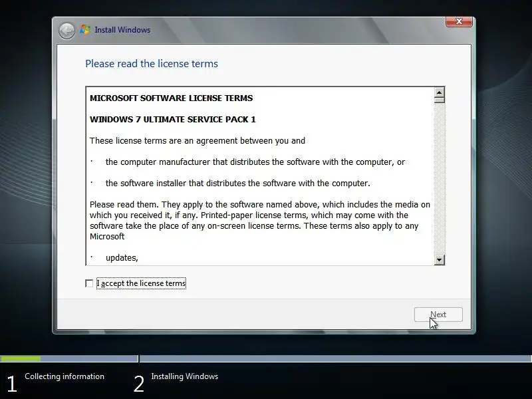
Task: Click the 'These license terms are an agreement' line
Action: point(198,141)
